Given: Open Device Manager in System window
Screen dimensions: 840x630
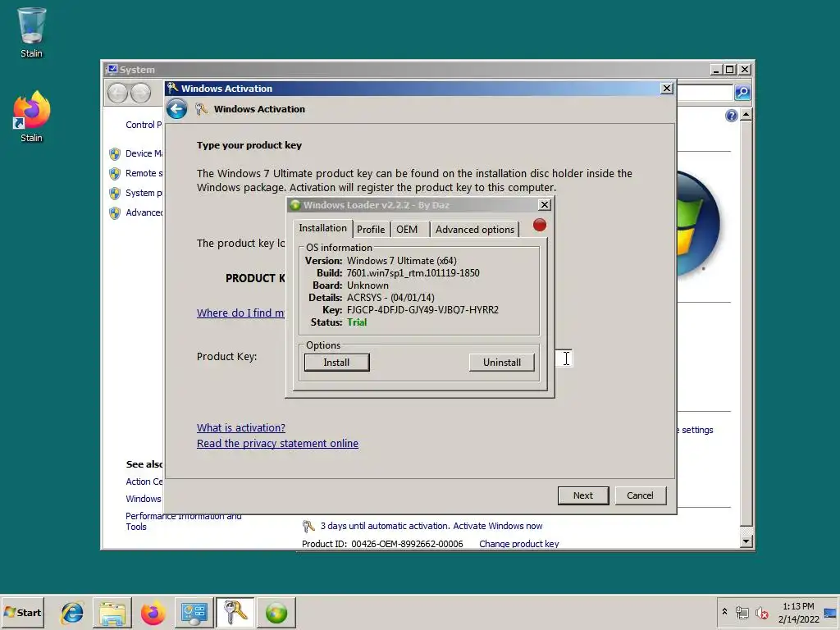Looking at the screenshot, I should (144, 153).
